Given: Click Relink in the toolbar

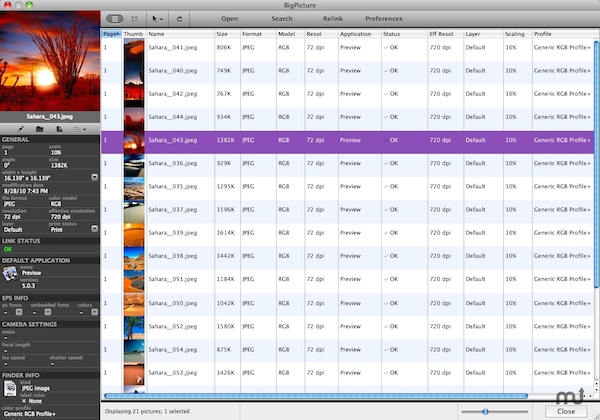Looking at the screenshot, I should tap(330, 19).
